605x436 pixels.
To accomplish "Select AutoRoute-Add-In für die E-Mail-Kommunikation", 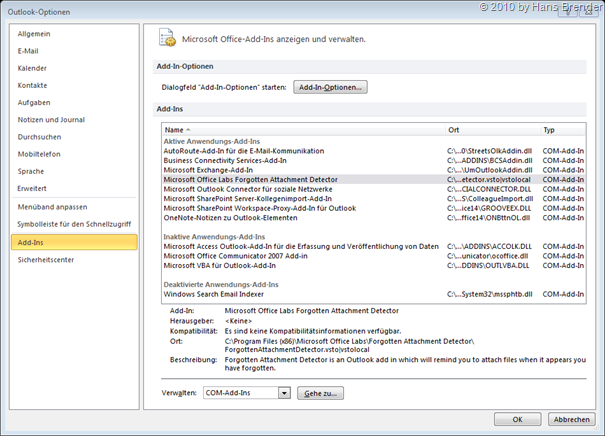I will pyautogui.click(x=244, y=151).
